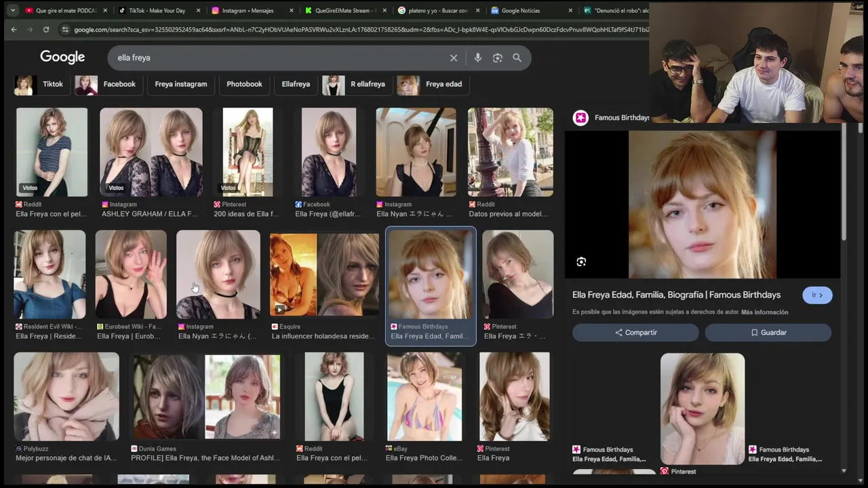
Task: Click the magnifier search icon
Action: (517, 58)
